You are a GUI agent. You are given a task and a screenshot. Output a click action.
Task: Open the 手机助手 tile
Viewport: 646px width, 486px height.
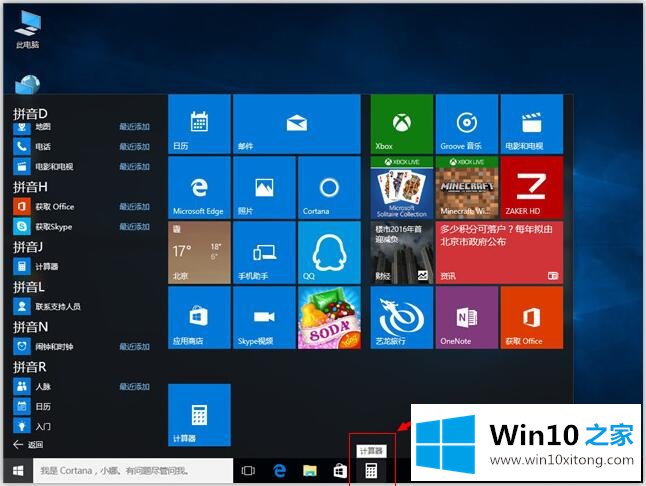point(264,252)
